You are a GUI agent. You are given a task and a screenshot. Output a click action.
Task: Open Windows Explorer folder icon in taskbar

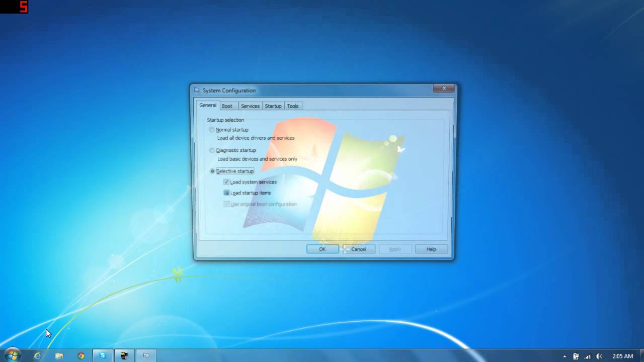pyautogui.click(x=59, y=356)
